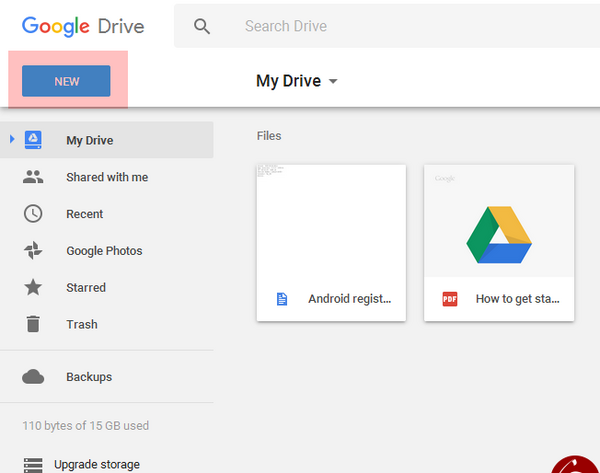Open the My Drive header dropdown arrow

(x=333, y=81)
